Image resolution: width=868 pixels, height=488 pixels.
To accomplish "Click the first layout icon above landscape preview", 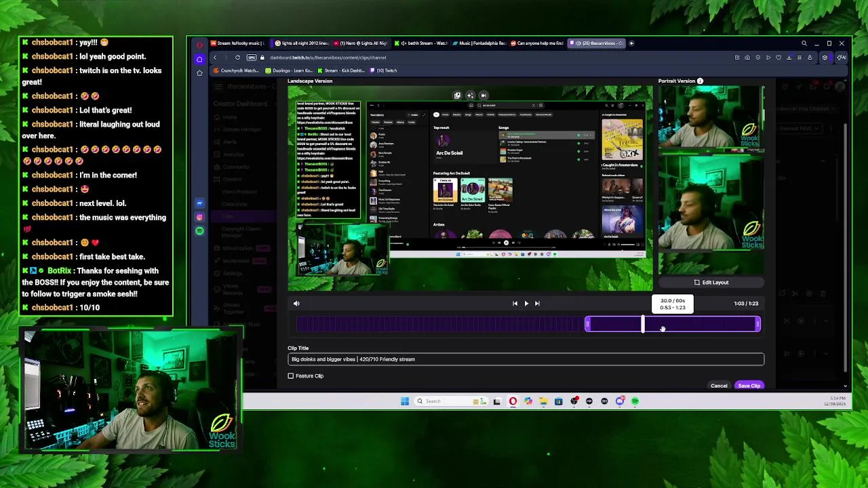I will (457, 96).
